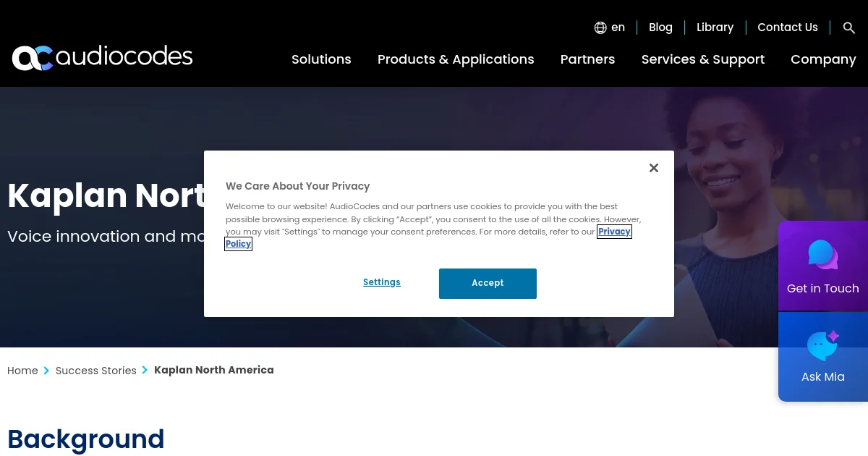The image size is (868, 456).
Task: Open the Solutions menu
Action: coord(321,59)
